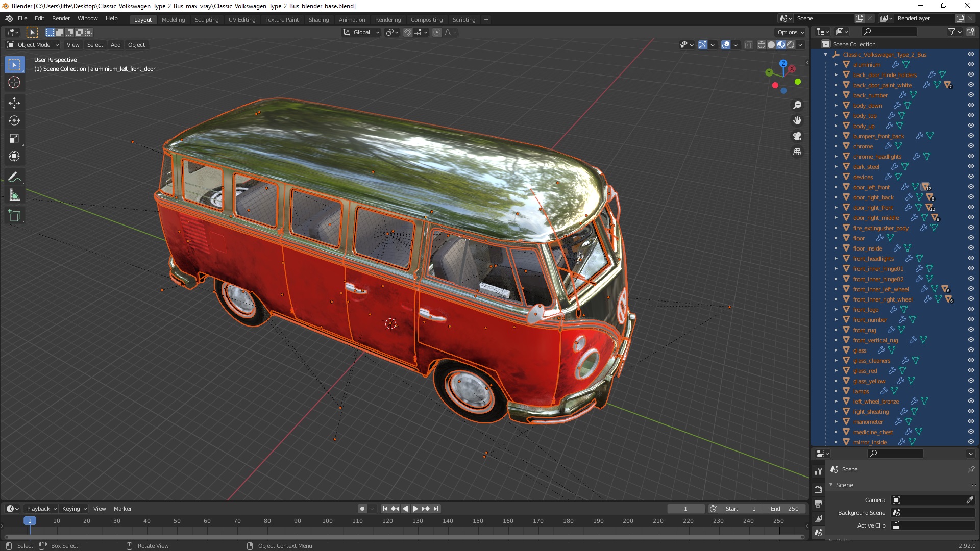Switch orthographic/perspective grid icon
The height and width of the screenshot is (551, 980).
[x=797, y=152]
